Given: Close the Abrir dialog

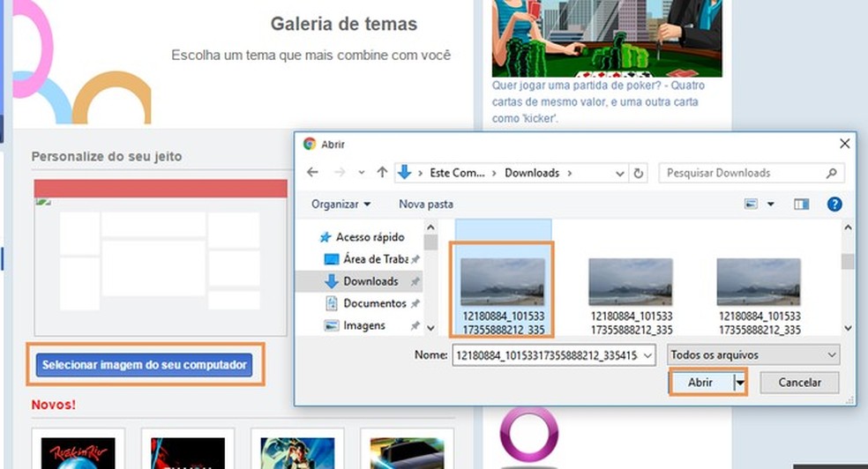Looking at the screenshot, I should click(x=844, y=144).
